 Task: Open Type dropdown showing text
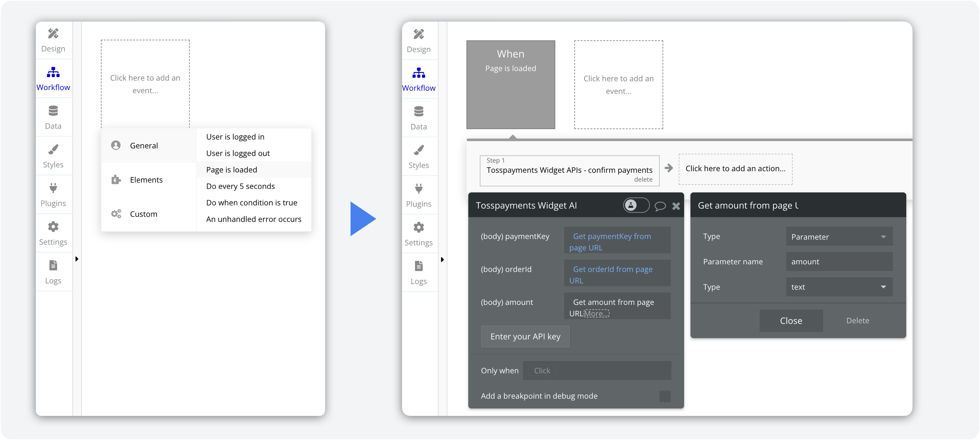click(839, 287)
